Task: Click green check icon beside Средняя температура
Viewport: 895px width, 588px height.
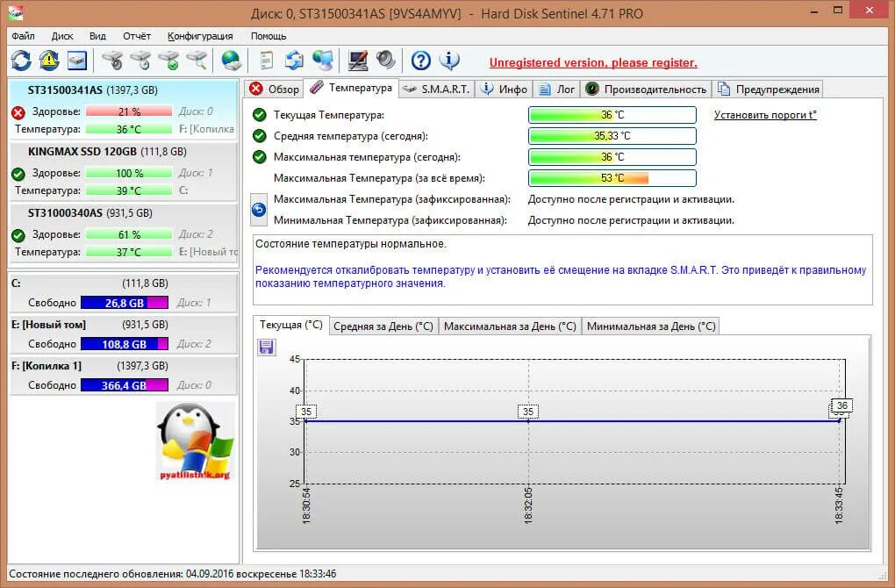Action: click(259, 136)
